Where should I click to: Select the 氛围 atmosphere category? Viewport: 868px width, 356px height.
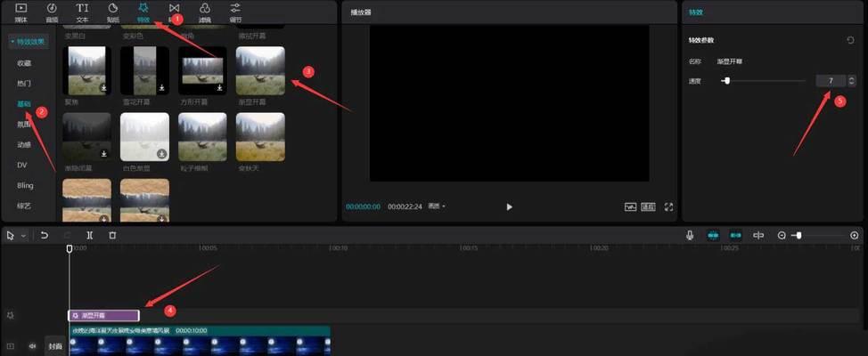point(24,125)
